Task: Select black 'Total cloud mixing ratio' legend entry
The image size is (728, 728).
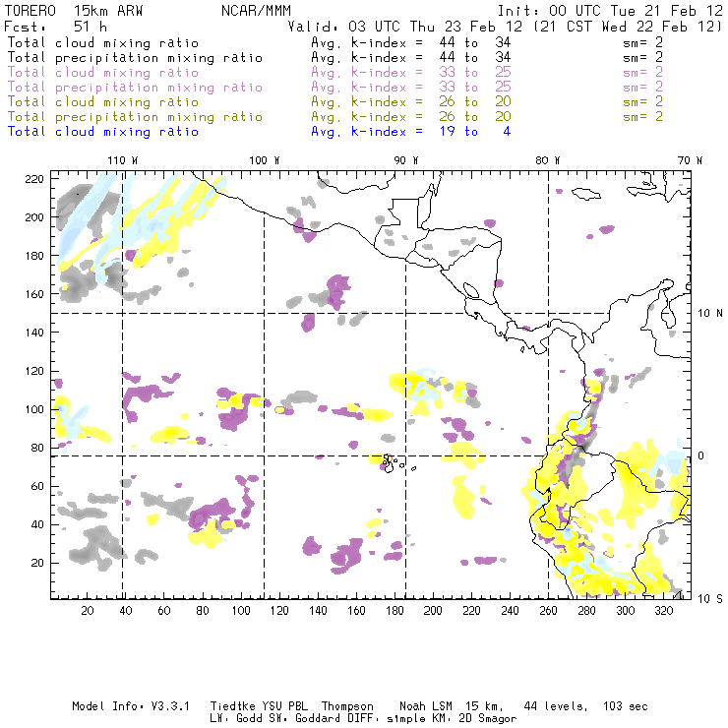Action: pos(103,43)
